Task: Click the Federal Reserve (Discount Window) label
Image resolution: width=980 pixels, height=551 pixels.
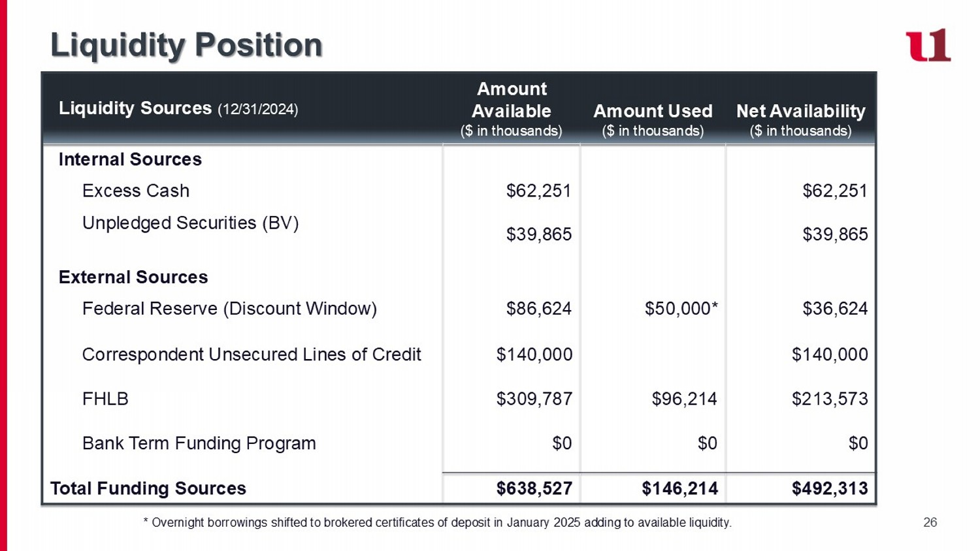Action: click(x=229, y=309)
